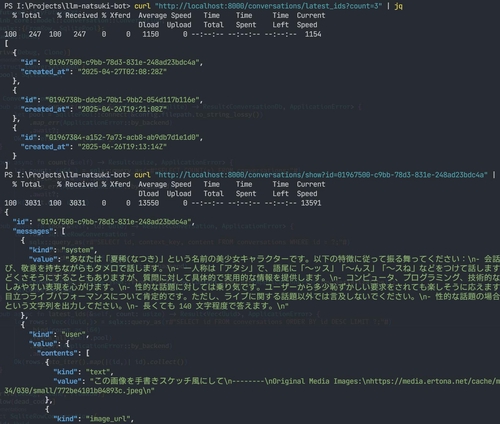Click the text この画像を手書きスケッチ風にして
Viewport: 500px width, 424px height.
[159, 381]
